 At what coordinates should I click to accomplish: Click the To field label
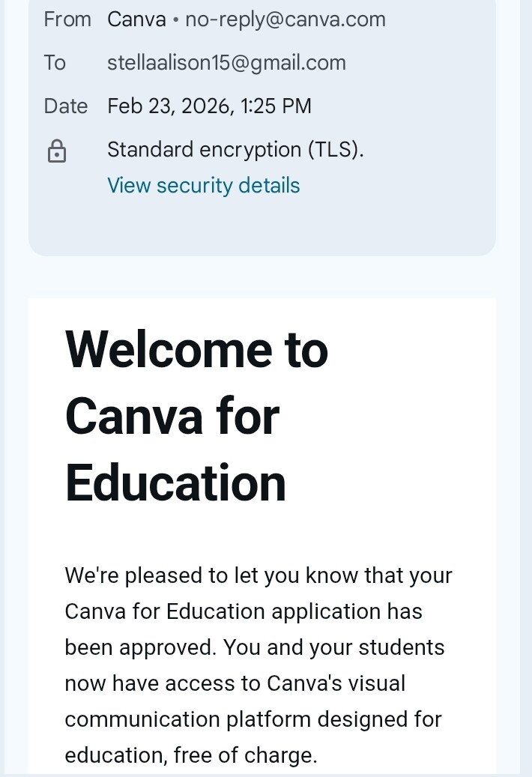click(55, 63)
